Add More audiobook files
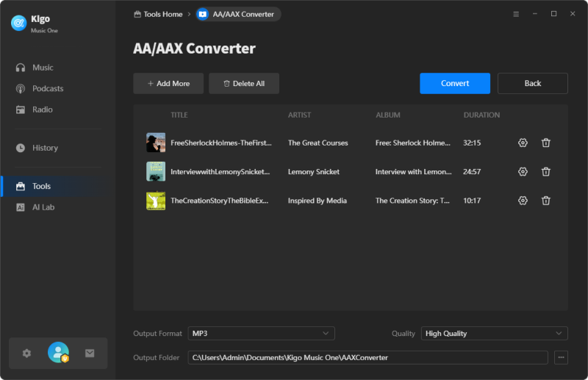588x380 pixels. tap(168, 83)
